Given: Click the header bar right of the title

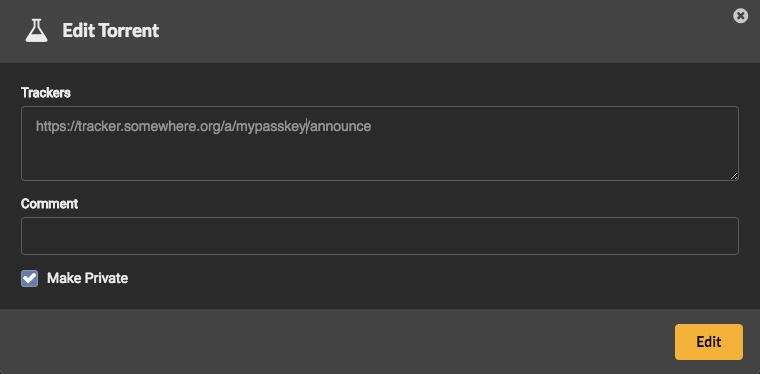Looking at the screenshot, I should click(436, 31).
